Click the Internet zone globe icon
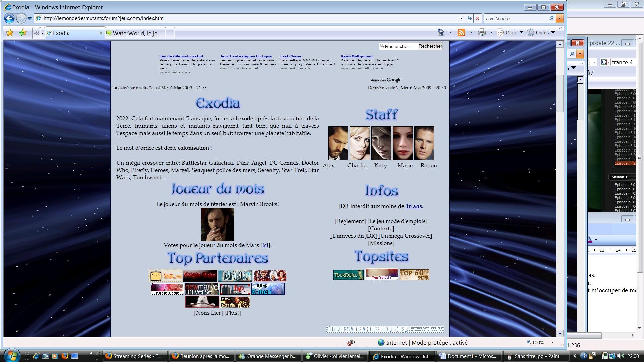This screenshot has height=362, width=644. [381, 343]
